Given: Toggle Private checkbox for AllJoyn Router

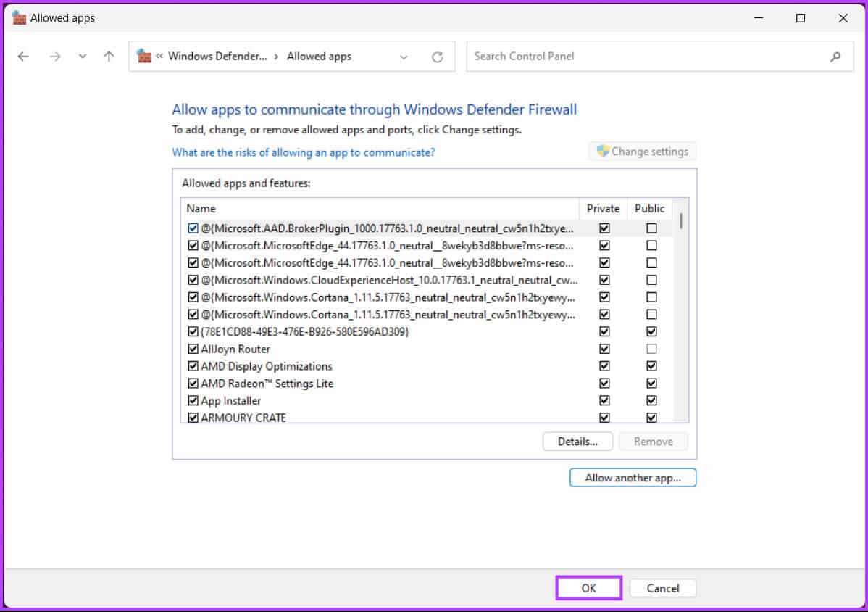Looking at the screenshot, I should coord(604,349).
